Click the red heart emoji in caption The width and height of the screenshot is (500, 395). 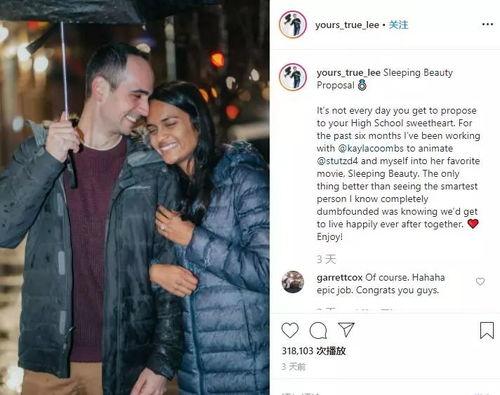(x=473, y=224)
